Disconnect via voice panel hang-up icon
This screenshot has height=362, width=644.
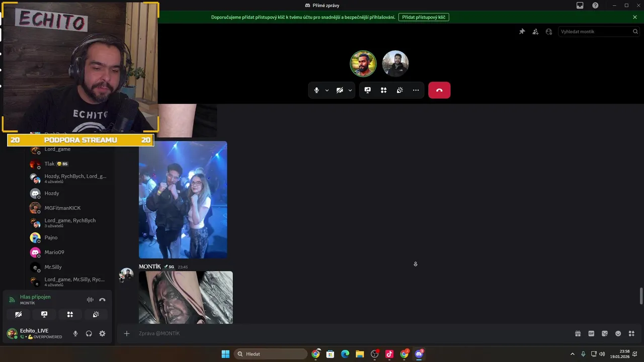(x=102, y=300)
